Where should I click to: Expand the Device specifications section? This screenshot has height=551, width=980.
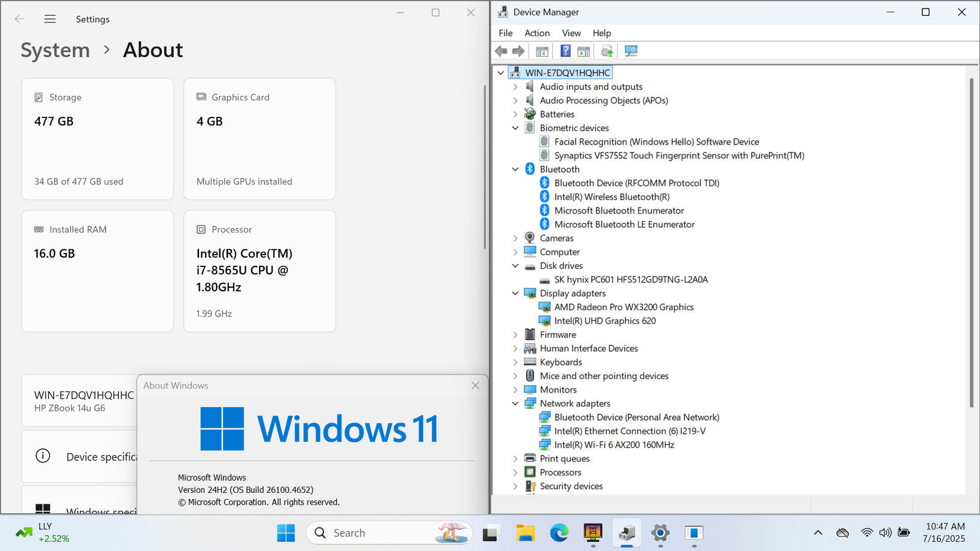point(80,457)
